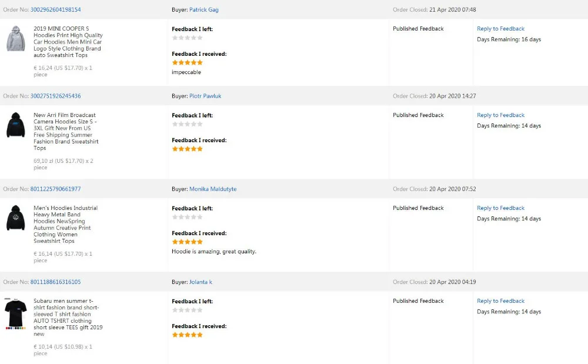588x364 pixels.
Task: Reply to Feedback for MINI COOPER order
Action: 500,29
